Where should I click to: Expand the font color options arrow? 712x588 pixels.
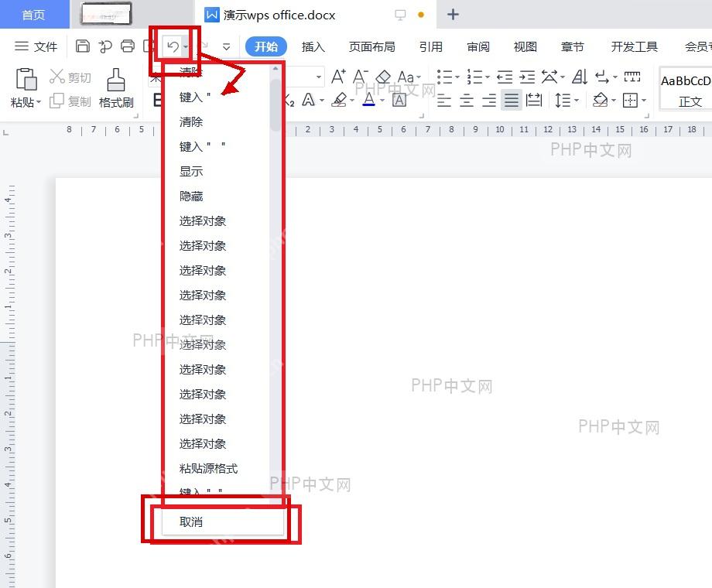click(x=382, y=101)
